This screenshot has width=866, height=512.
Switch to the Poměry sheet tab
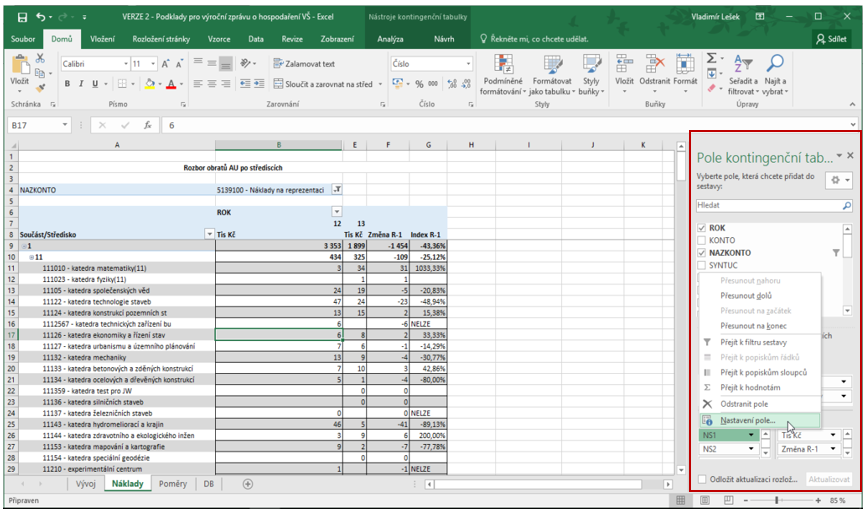click(x=173, y=484)
